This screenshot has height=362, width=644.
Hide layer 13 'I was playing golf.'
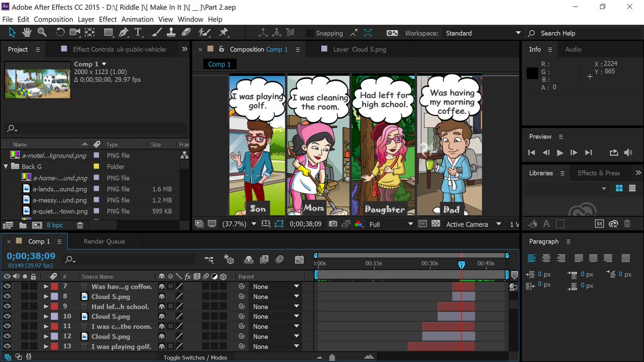[7, 346]
